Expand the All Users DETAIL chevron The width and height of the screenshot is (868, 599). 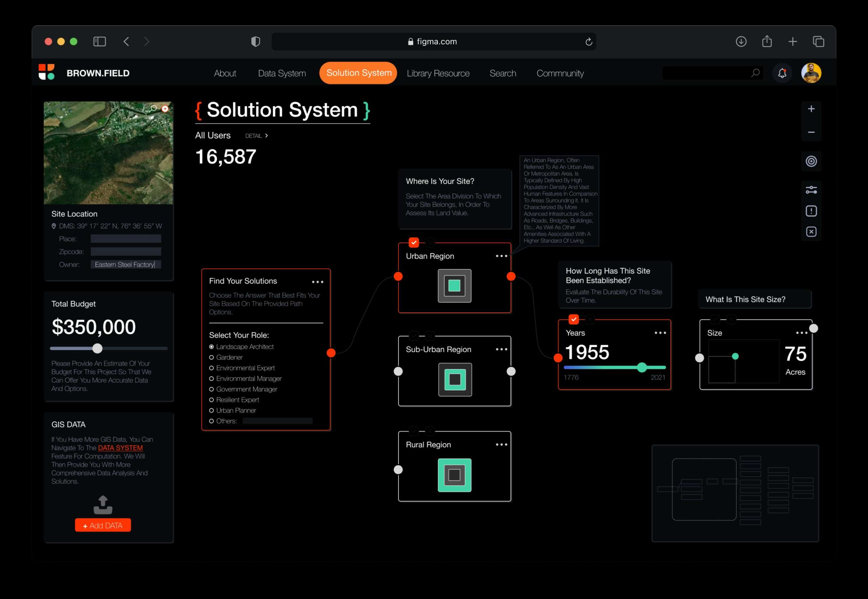click(266, 136)
